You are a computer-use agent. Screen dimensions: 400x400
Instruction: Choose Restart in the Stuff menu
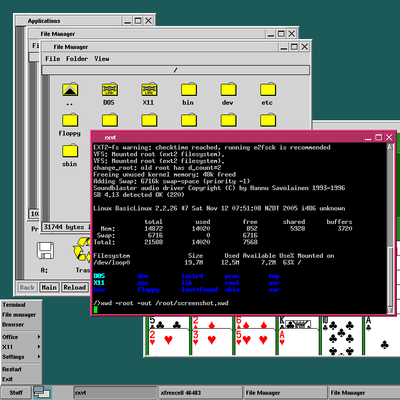(21, 369)
